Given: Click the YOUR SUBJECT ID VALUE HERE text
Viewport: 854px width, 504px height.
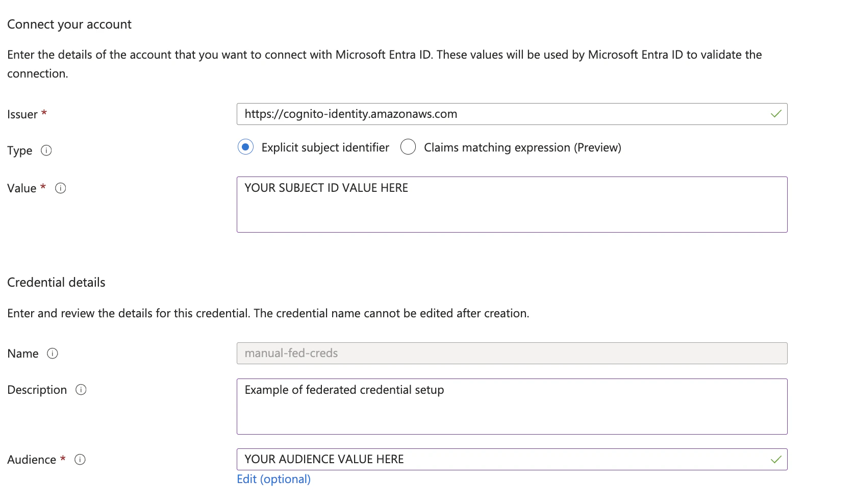Looking at the screenshot, I should point(326,188).
